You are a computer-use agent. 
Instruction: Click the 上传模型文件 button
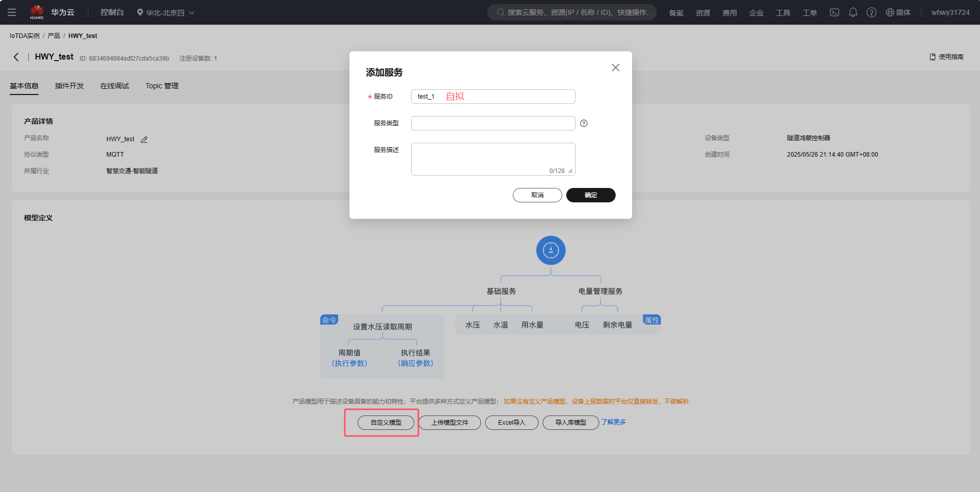tap(450, 423)
